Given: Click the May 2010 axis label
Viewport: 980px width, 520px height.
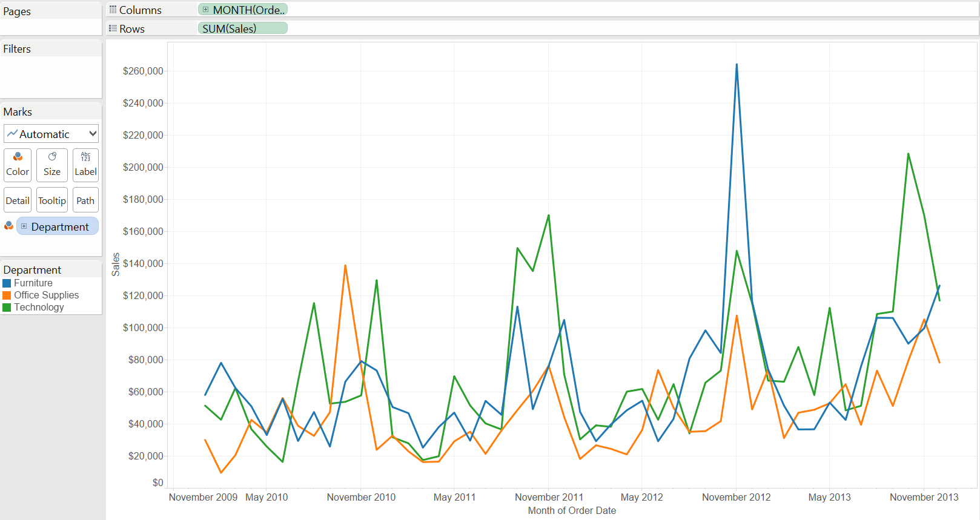Looking at the screenshot, I should click(x=267, y=498).
